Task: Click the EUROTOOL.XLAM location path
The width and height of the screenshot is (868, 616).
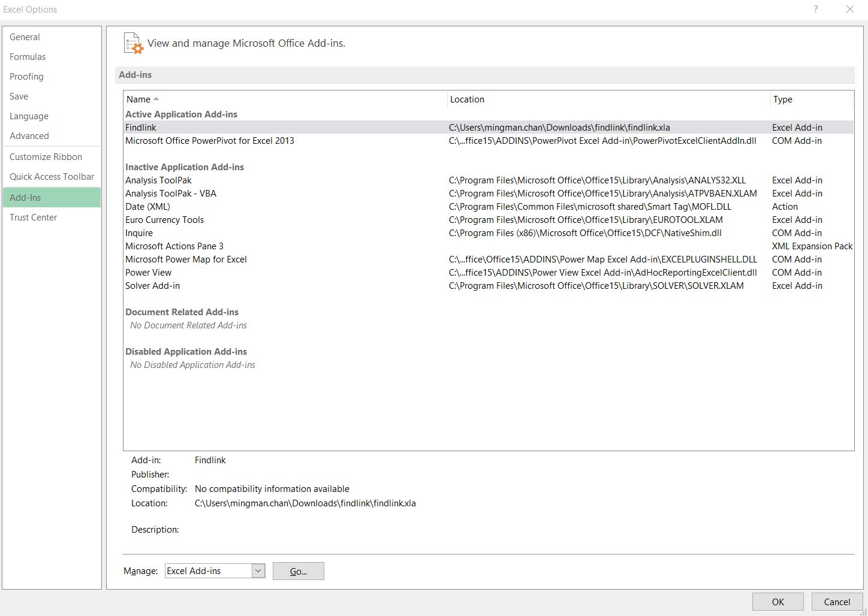Action: 586,220
